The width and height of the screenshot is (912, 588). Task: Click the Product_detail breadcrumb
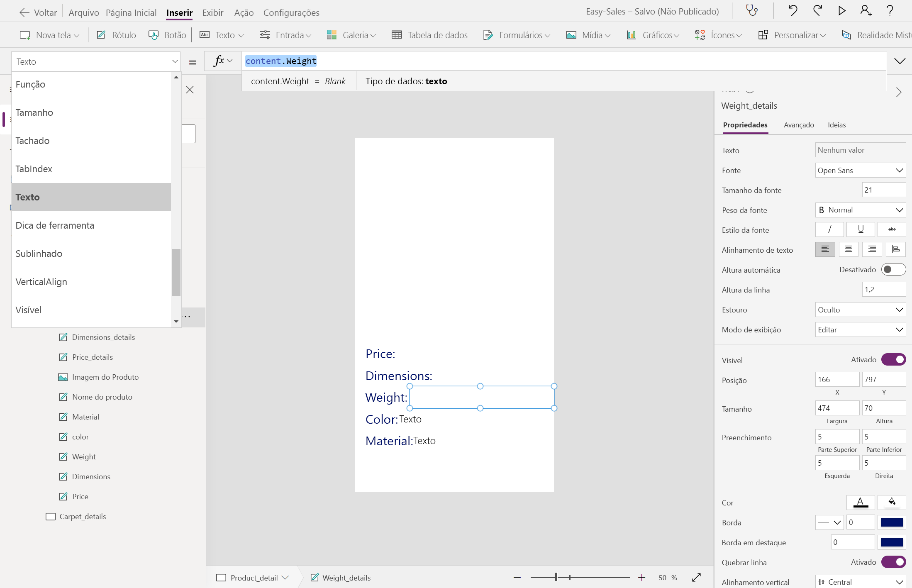pyautogui.click(x=254, y=578)
